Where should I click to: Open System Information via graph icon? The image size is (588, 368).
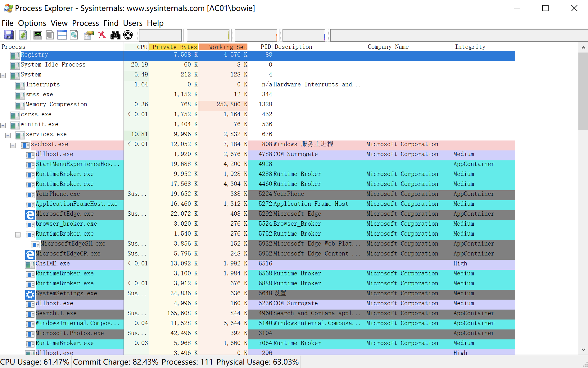click(38, 35)
